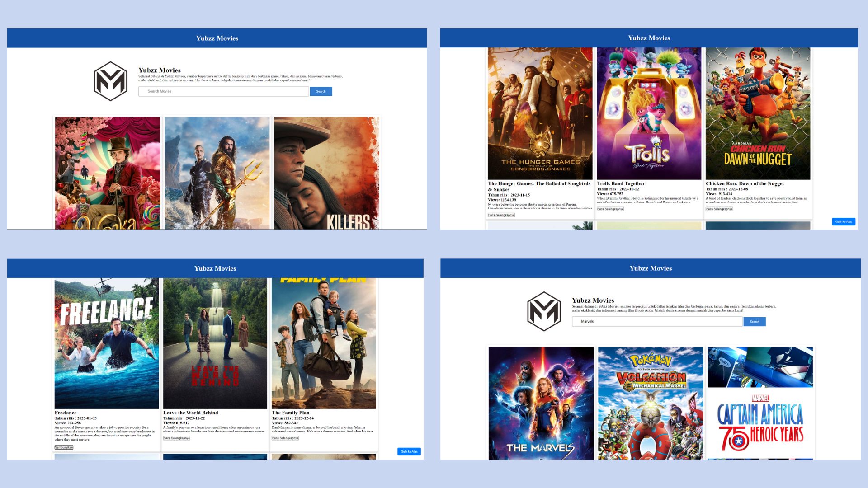Open the Killers of the Flower Moon poster
The width and height of the screenshot is (868, 488).
326,173
